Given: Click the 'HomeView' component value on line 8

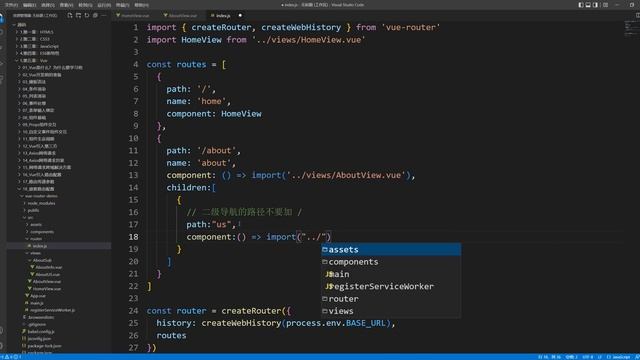Looking at the screenshot, I should (x=241, y=113).
